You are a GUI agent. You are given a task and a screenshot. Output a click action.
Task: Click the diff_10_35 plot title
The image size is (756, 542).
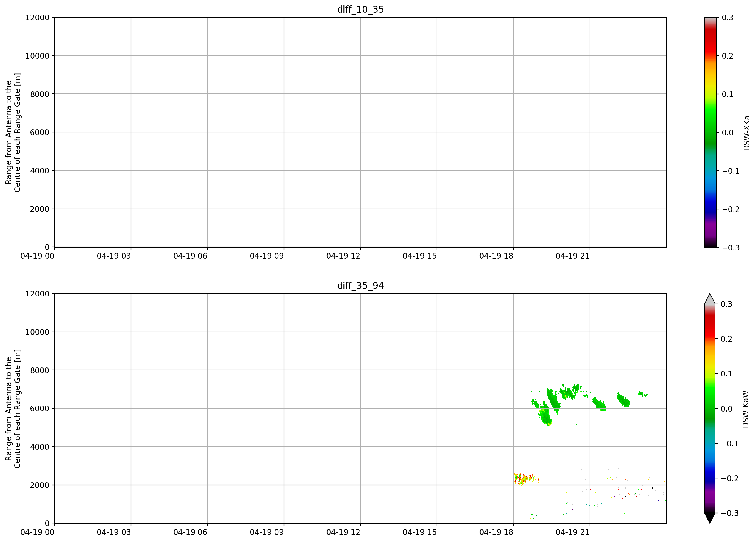(x=360, y=9)
